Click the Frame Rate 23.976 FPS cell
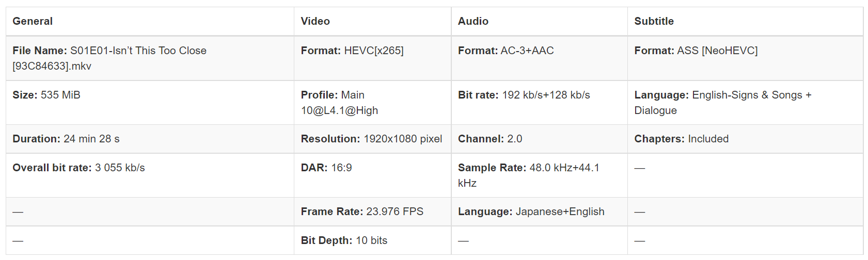The image size is (868, 260). click(373, 212)
